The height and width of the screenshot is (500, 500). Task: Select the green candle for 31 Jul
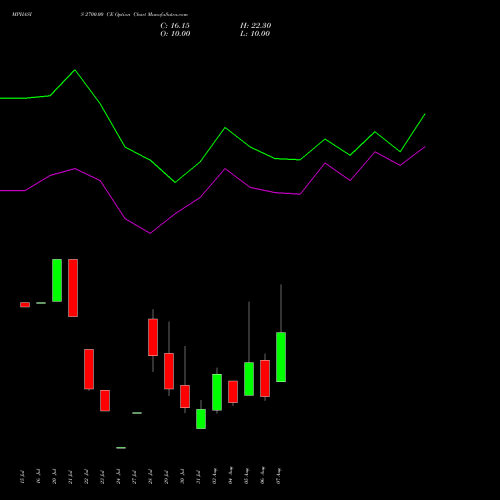201,419
